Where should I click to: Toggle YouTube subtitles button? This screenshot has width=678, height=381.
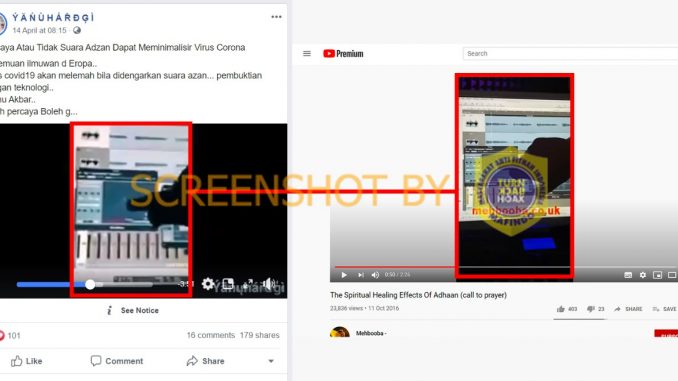click(x=628, y=275)
